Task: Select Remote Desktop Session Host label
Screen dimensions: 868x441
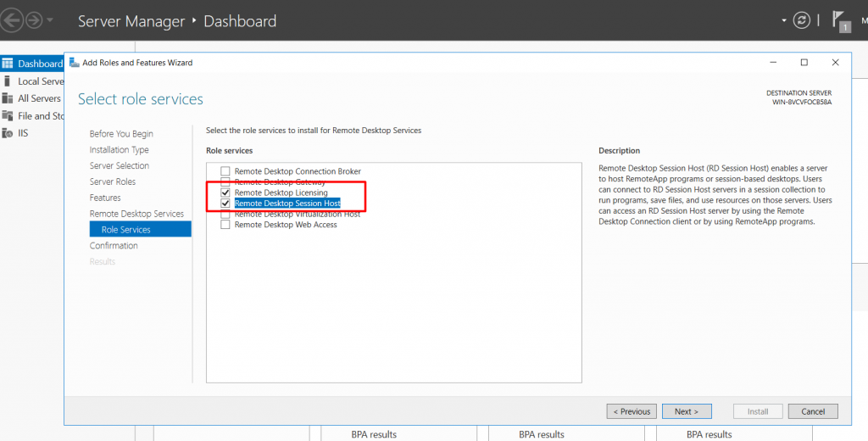Action: [x=287, y=204]
